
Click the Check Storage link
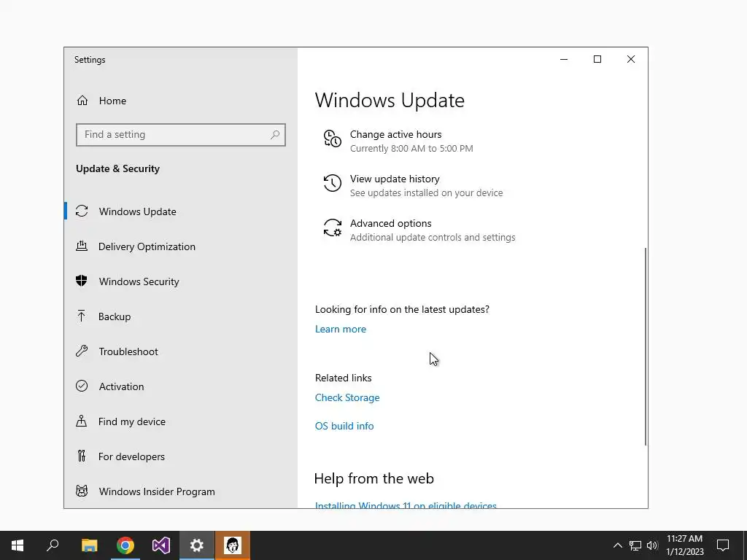347,397
